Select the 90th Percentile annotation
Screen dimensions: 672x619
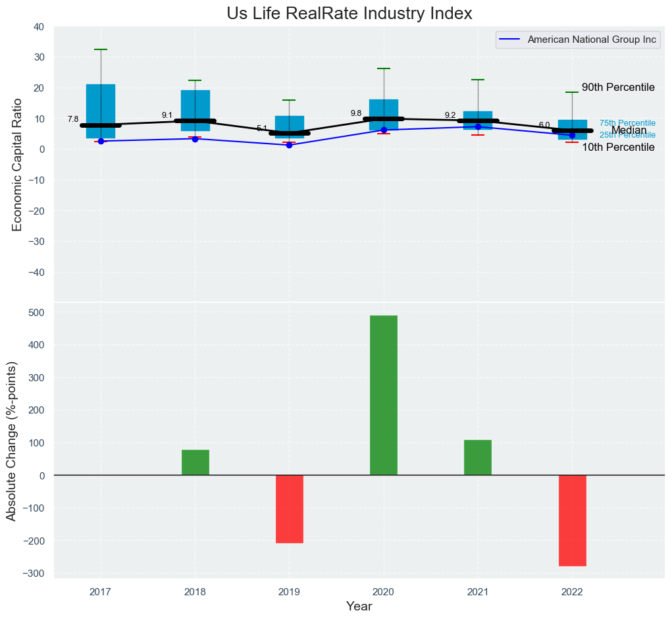pyautogui.click(x=617, y=88)
